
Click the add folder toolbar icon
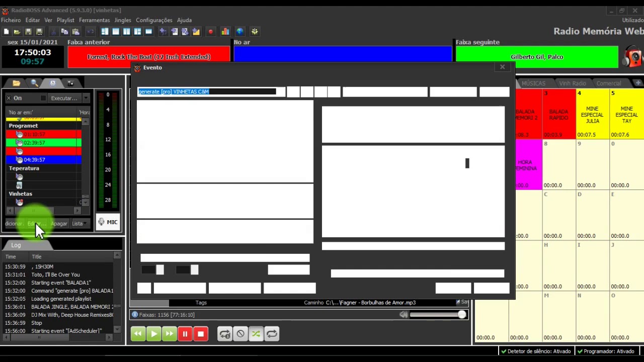(196, 32)
